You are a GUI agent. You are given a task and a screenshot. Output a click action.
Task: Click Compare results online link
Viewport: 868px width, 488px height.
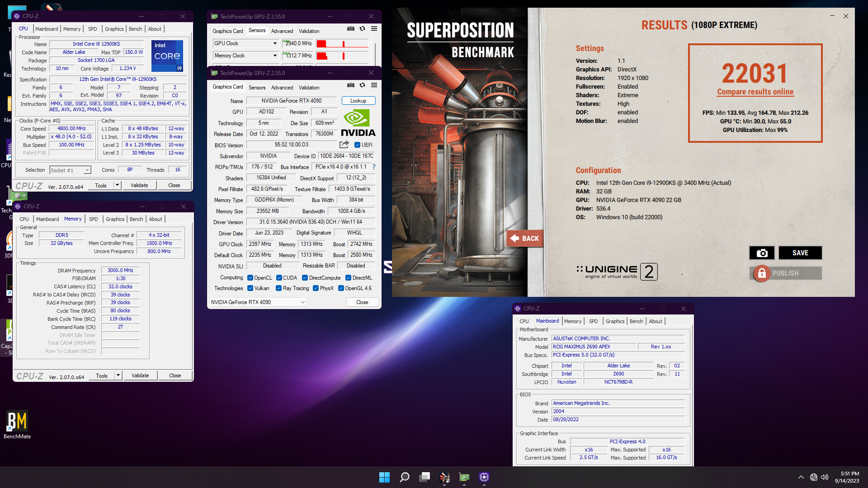coord(755,92)
